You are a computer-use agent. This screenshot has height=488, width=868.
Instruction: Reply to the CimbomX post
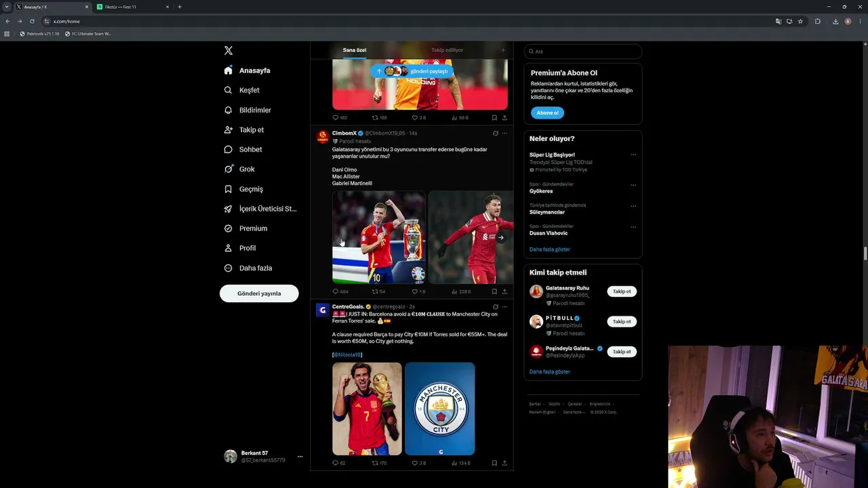tap(340, 291)
